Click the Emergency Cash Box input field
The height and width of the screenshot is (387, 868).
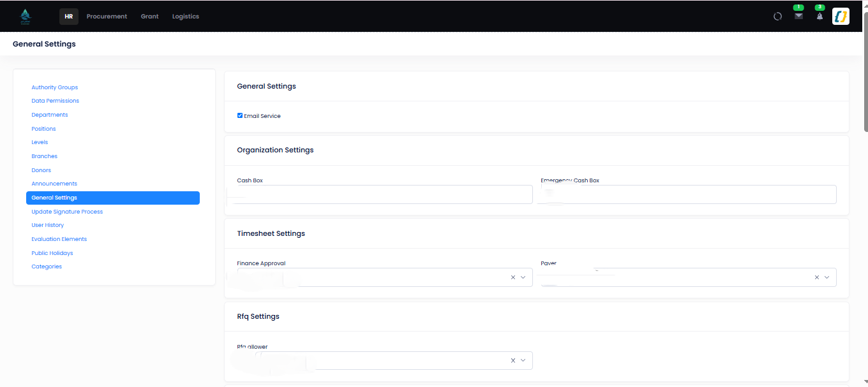tap(689, 194)
